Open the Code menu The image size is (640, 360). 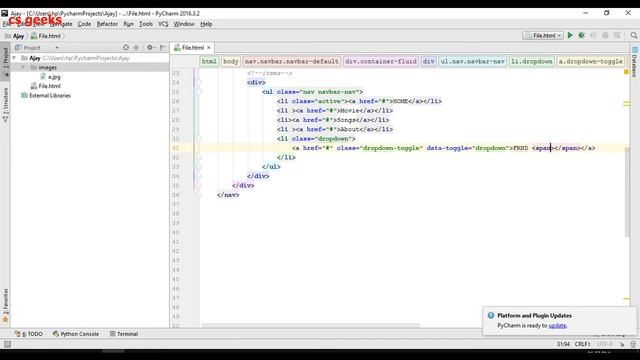[84, 24]
